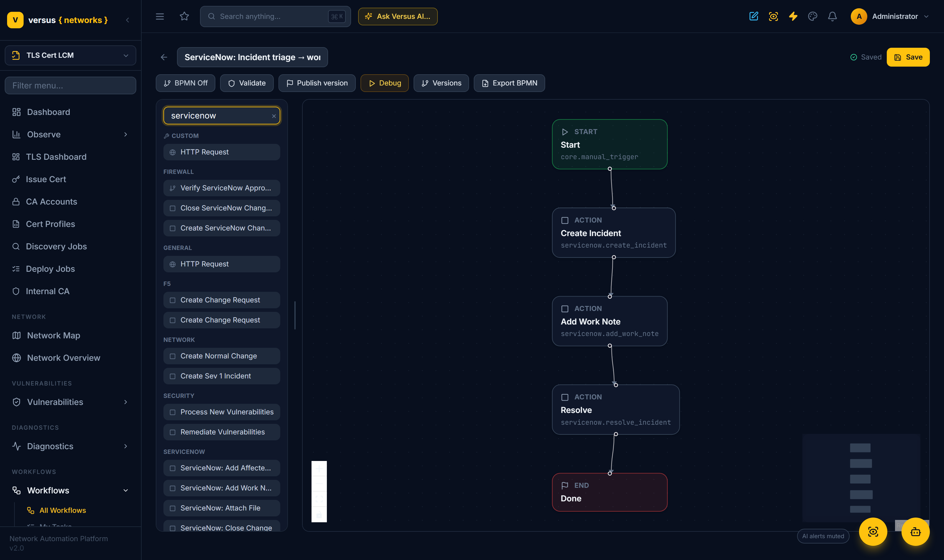Focus the Filter menu field
The image size is (944, 560).
70,85
